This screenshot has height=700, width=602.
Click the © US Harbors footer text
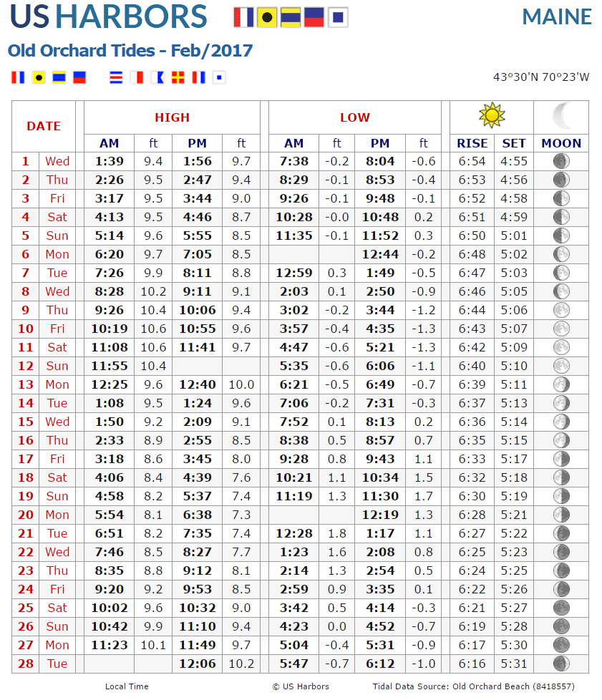pos(301,686)
